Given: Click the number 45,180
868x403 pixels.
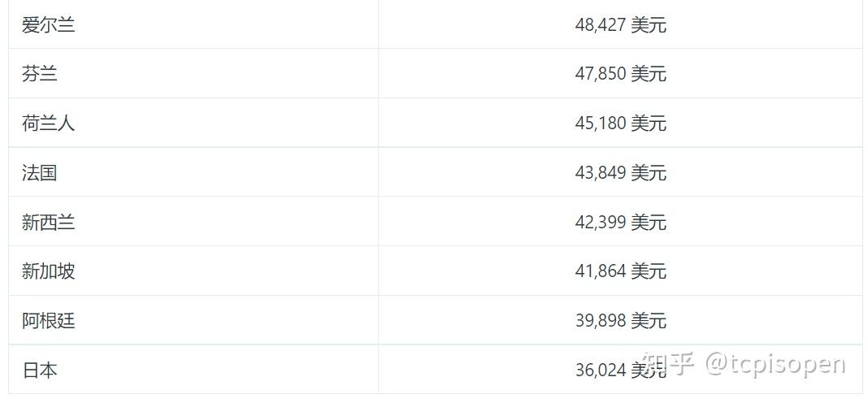Looking at the screenshot, I should tap(601, 123).
